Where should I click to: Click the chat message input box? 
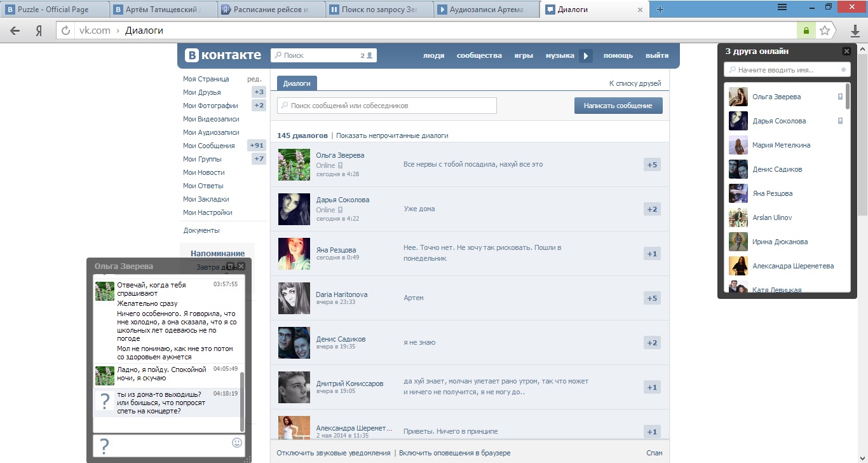click(169, 445)
